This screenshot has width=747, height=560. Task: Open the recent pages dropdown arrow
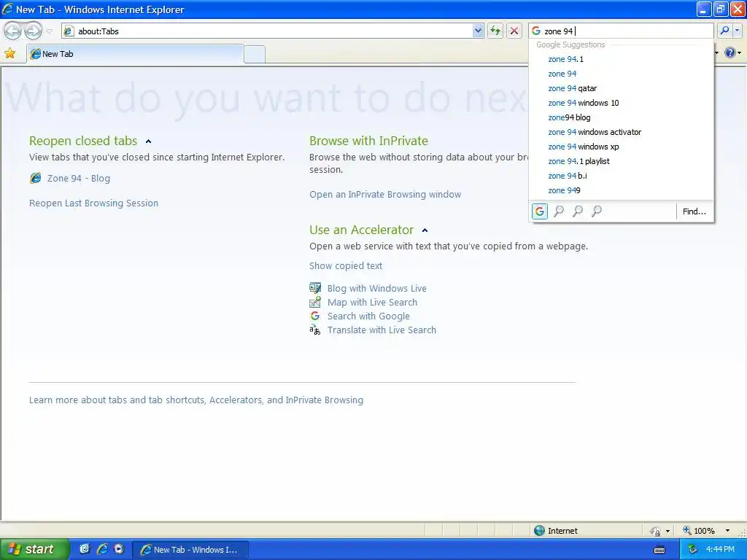tap(49, 31)
